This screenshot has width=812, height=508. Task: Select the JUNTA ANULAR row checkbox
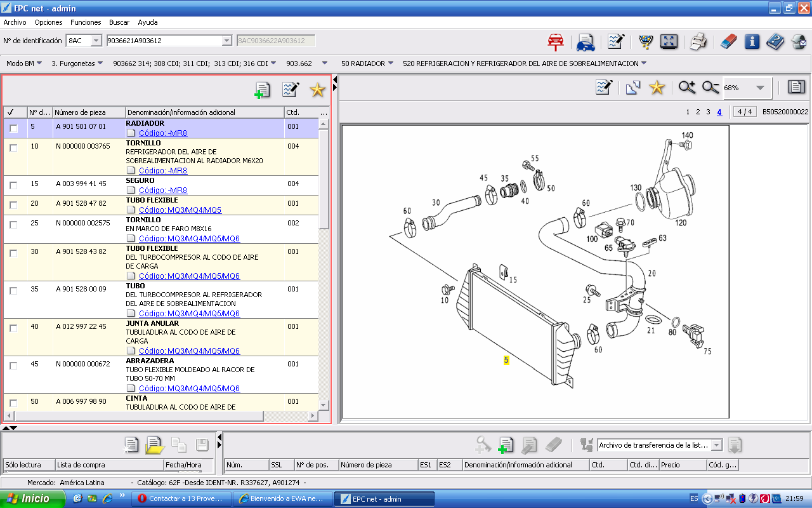[13, 328]
